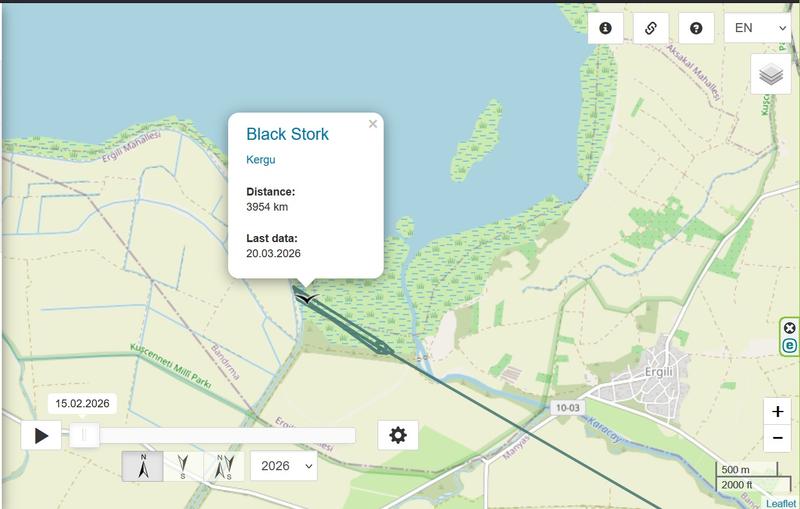Image resolution: width=800 pixels, height=509 pixels.
Task: Select northward migration direction
Action: pyautogui.click(x=143, y=466)
